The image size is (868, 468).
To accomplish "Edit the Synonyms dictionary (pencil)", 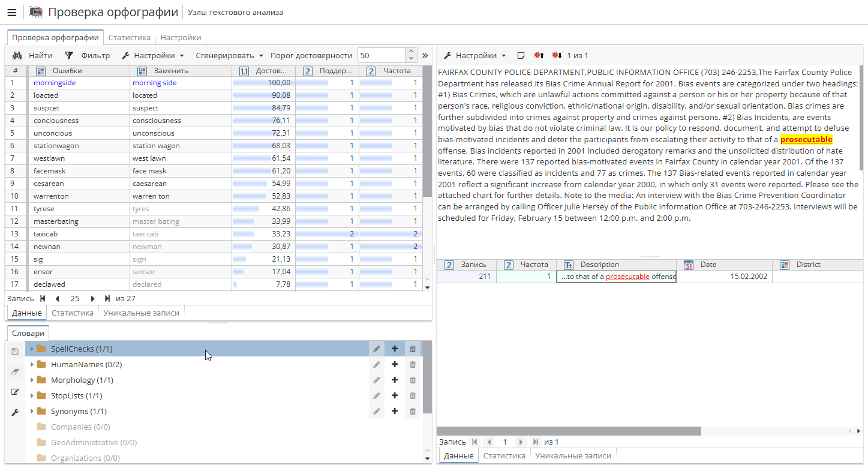I will 377,411.
